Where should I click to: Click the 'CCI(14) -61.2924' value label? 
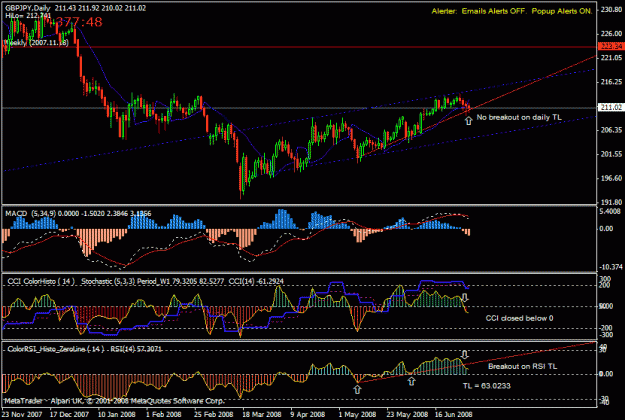(x=256, y=281)
